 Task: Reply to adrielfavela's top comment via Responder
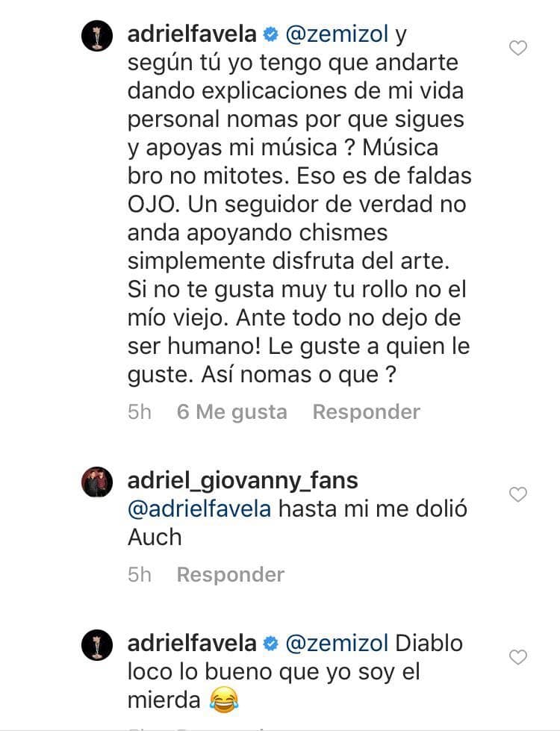366,411
